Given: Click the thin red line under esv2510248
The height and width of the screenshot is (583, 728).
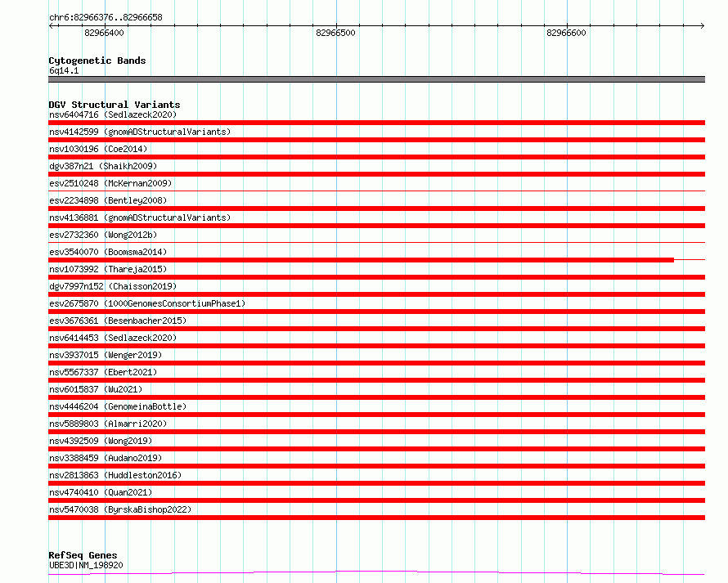Looking at the screenshot, I should point(376,191).
